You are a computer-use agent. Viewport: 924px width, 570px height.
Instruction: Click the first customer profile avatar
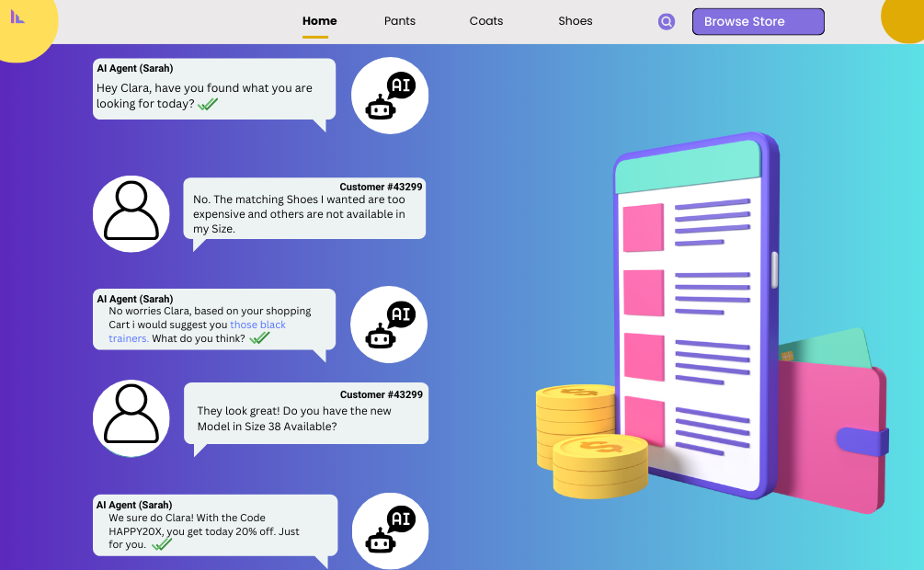click(x=131, y=213)
